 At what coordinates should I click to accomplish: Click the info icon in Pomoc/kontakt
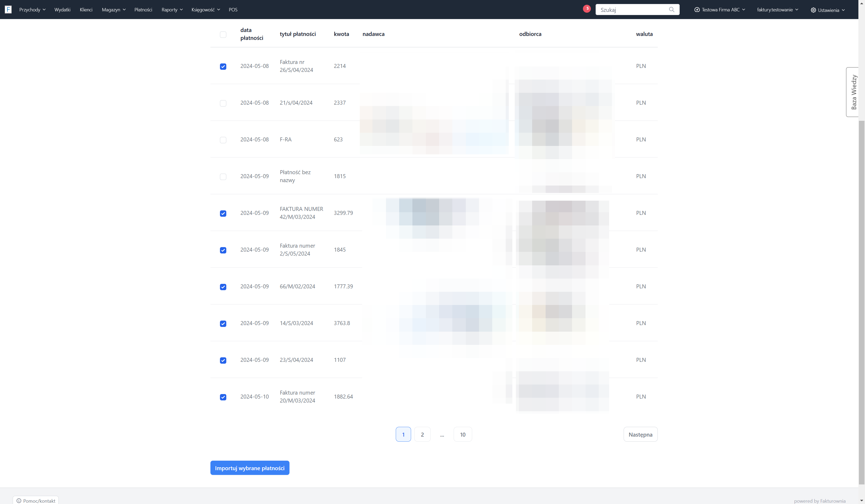[19, 501]
